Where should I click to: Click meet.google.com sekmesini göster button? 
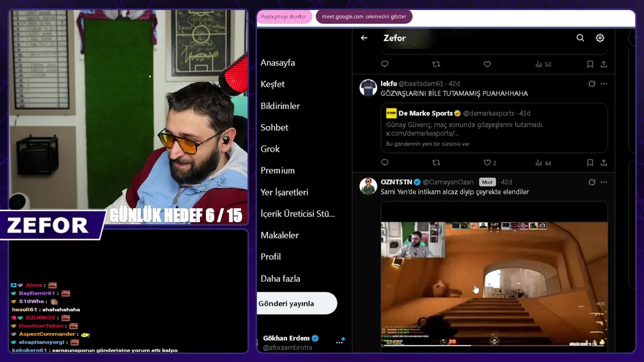pos(364,17)
